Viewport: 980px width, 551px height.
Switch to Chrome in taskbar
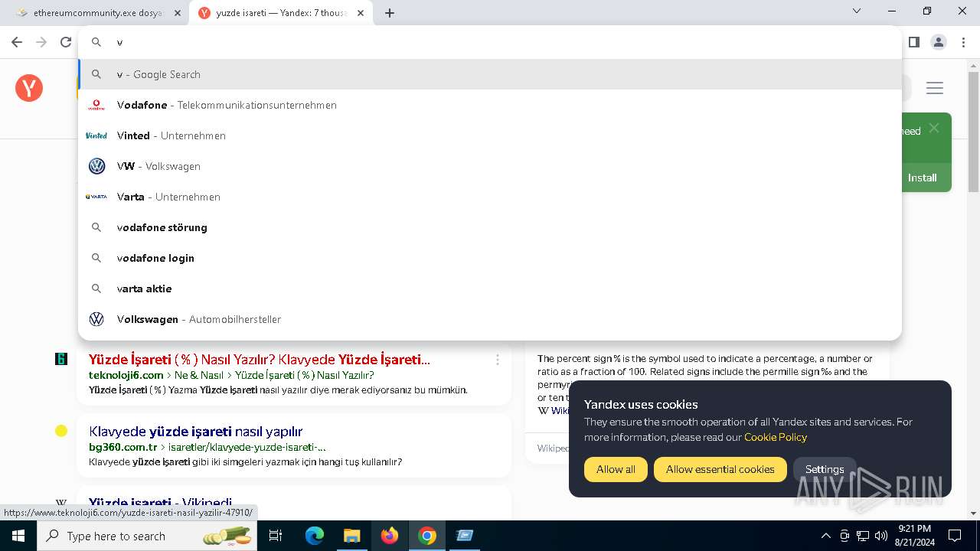click(427, 536)
